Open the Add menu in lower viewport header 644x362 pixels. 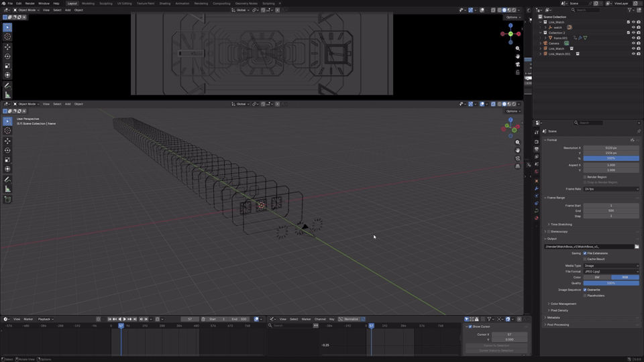tap(68, 104)
